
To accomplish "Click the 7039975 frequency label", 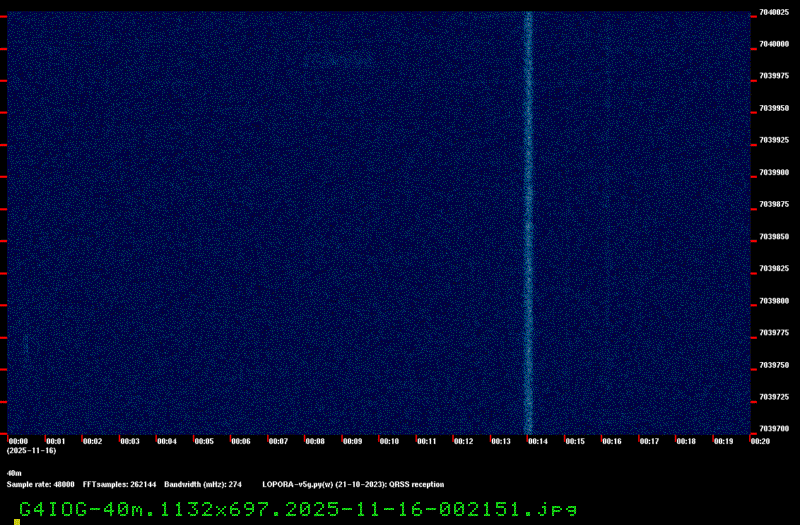I will click(774, 76).
